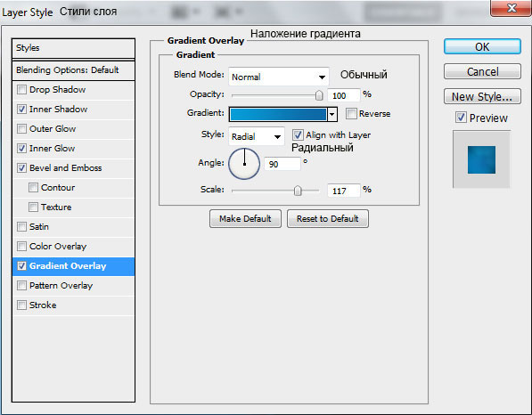Toggle Align with Layer checkbox
532x415 pixels.
click(298, 135)
